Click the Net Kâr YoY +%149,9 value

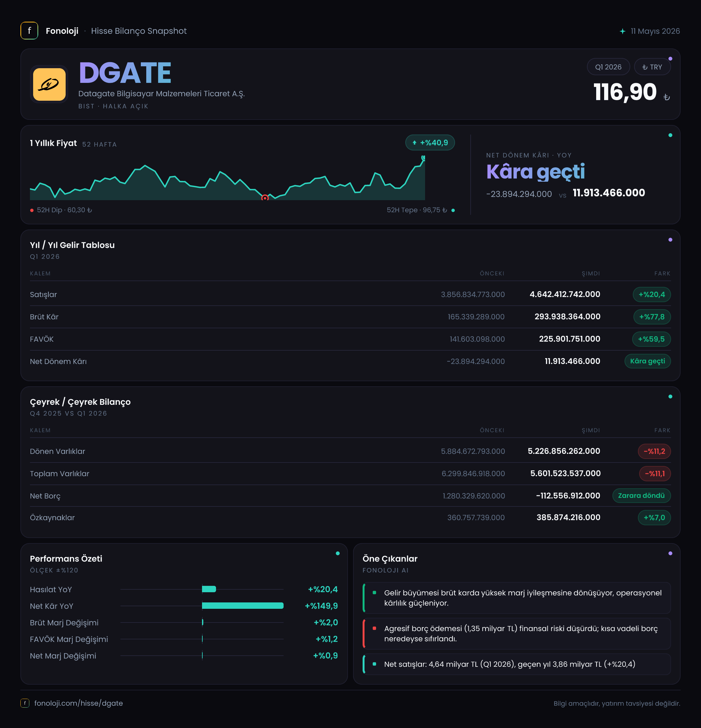(x=321, y=606)
